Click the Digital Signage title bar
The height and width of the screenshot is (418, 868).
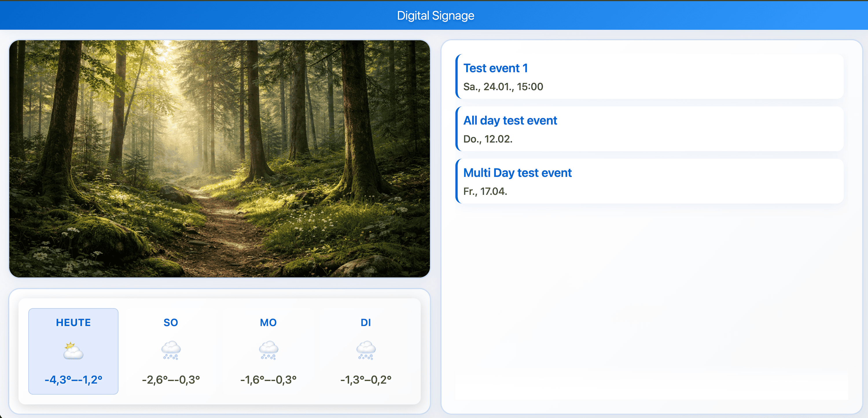(435, 15)
